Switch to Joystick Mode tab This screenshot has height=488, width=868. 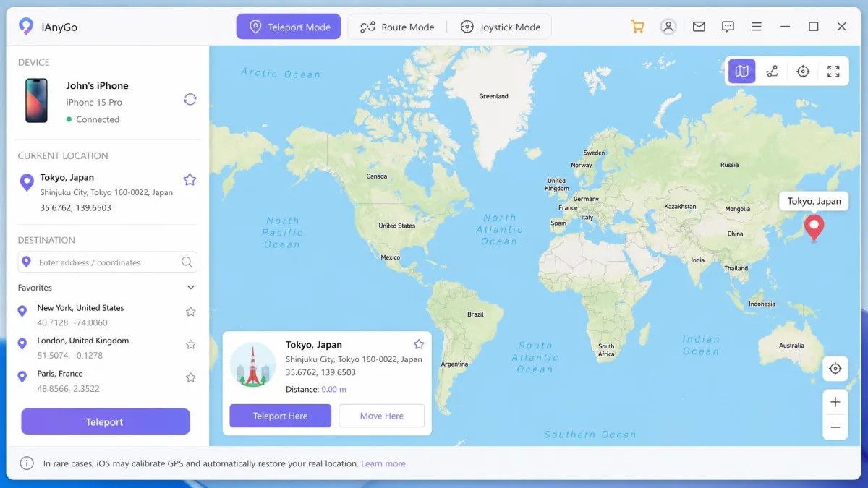click(x=501, y=27)
